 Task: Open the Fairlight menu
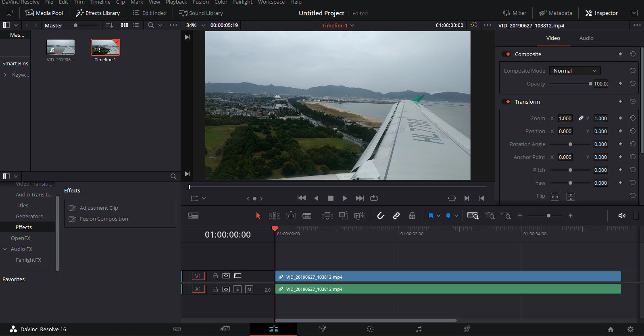pos(242,2)
